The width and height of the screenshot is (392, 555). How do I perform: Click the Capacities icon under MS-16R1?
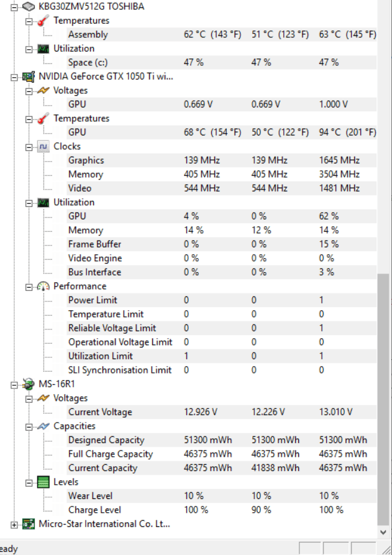43,426
